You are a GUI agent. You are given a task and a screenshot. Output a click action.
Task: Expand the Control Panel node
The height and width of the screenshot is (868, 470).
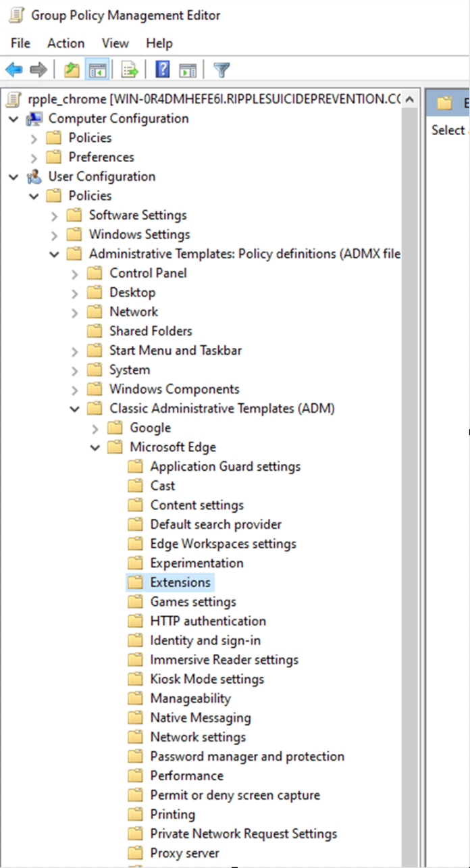(75, 274)
